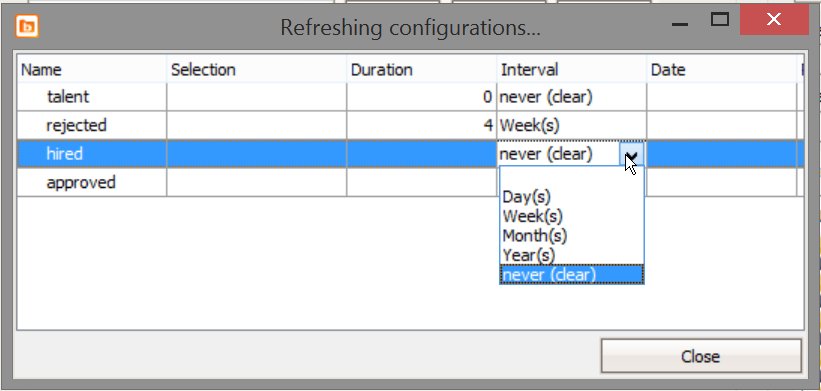This screenshot has width=821, height=391.
Task: Click the Selection cell in talent row
Action: (x=257, y=97)
